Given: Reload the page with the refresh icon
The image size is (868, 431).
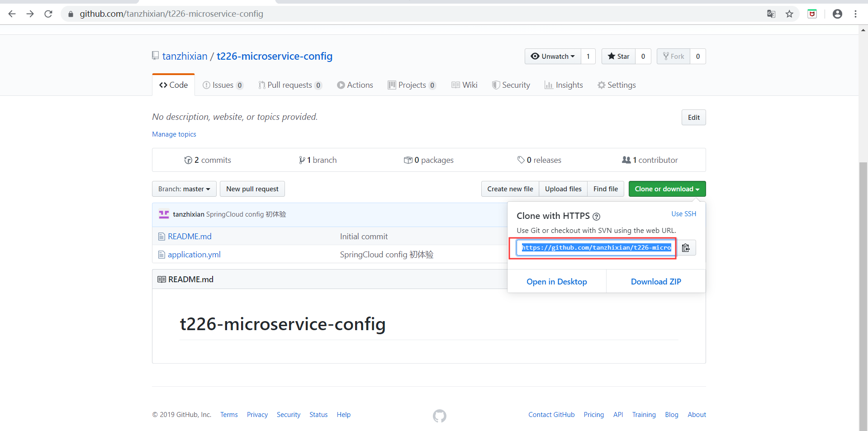Looking at the screenshot, I should click(48, 14).
